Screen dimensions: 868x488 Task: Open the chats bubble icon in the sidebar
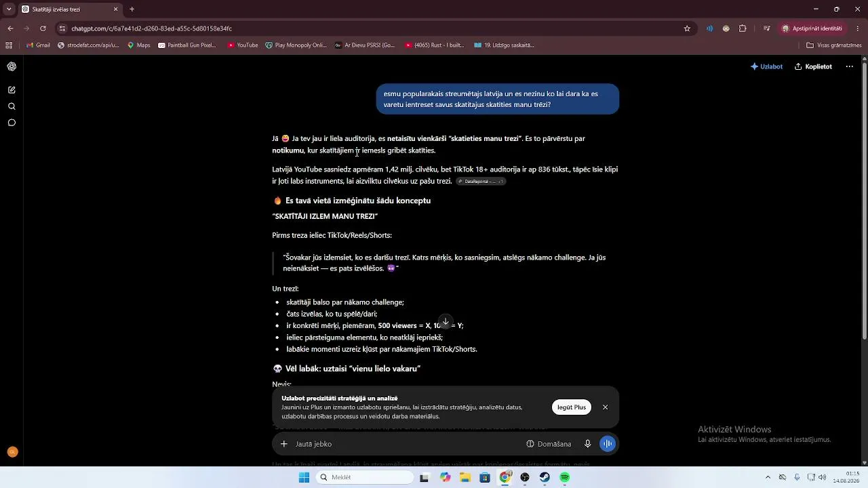(12, 123)
